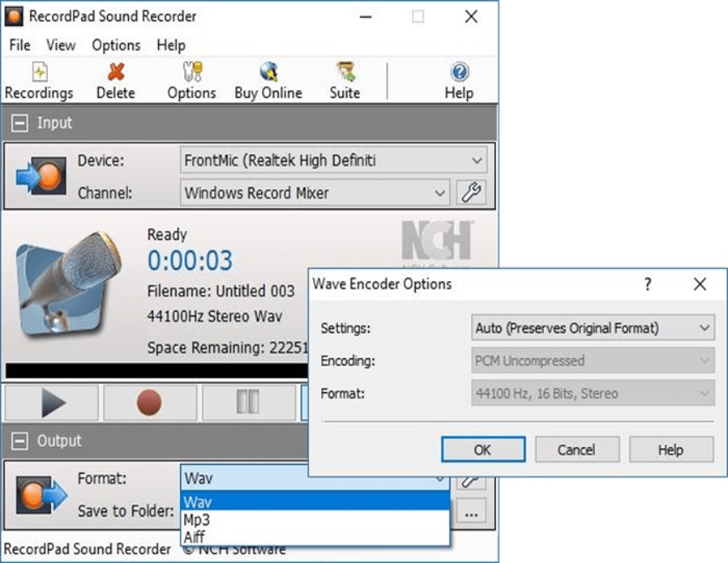Confirm encoder settings with OK
The height and width of the screenshot is (563, 728).
point(482,450)
